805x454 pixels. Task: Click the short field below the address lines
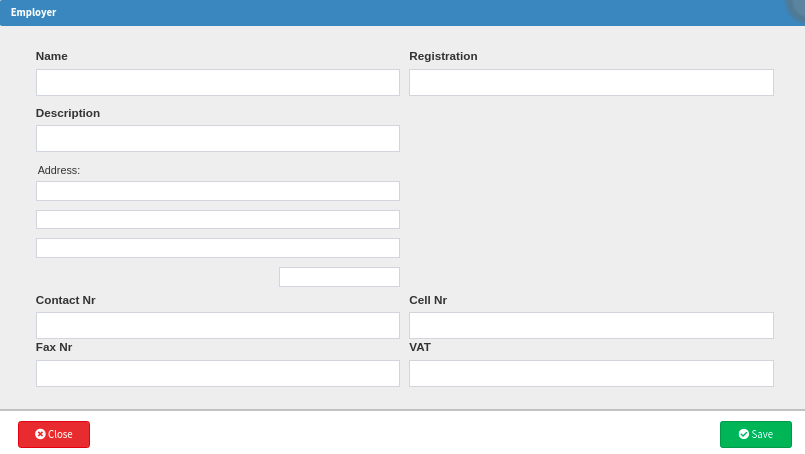tap(339, 277)
